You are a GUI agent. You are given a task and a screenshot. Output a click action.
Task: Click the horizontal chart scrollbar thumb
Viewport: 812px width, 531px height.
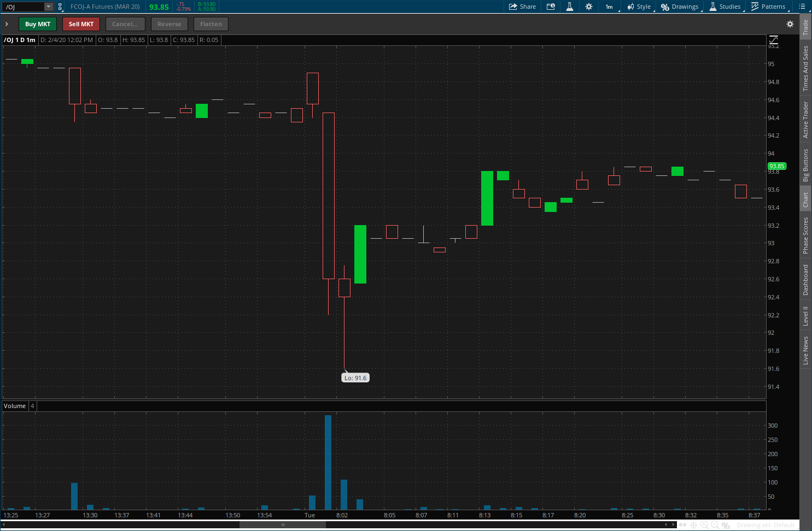(283, 524)
